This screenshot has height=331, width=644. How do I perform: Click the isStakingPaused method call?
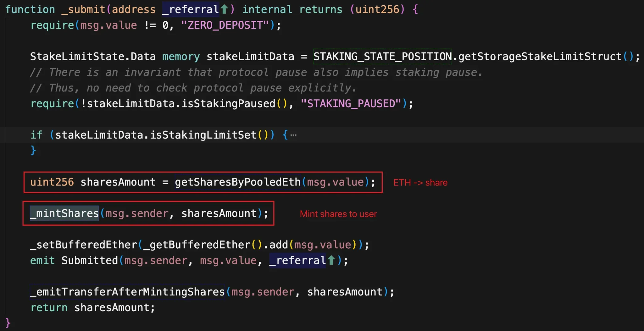click(x=229, y=104)
